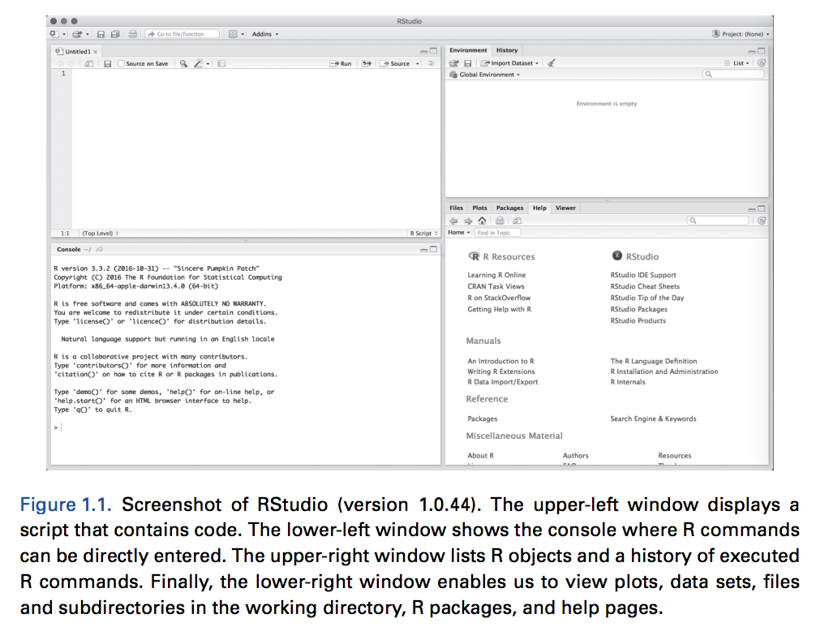
Task: Toggle the Source on Save checkbox
Action: pos(121,63)
